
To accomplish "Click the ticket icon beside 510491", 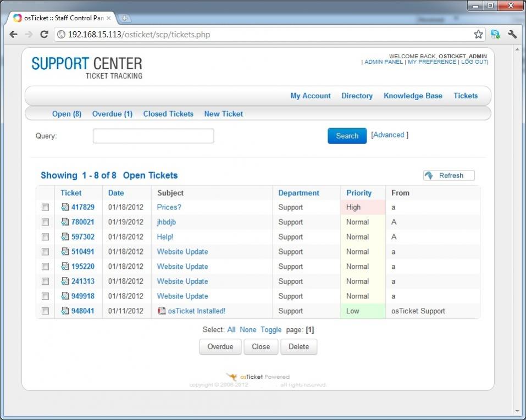I will (65, 251).
